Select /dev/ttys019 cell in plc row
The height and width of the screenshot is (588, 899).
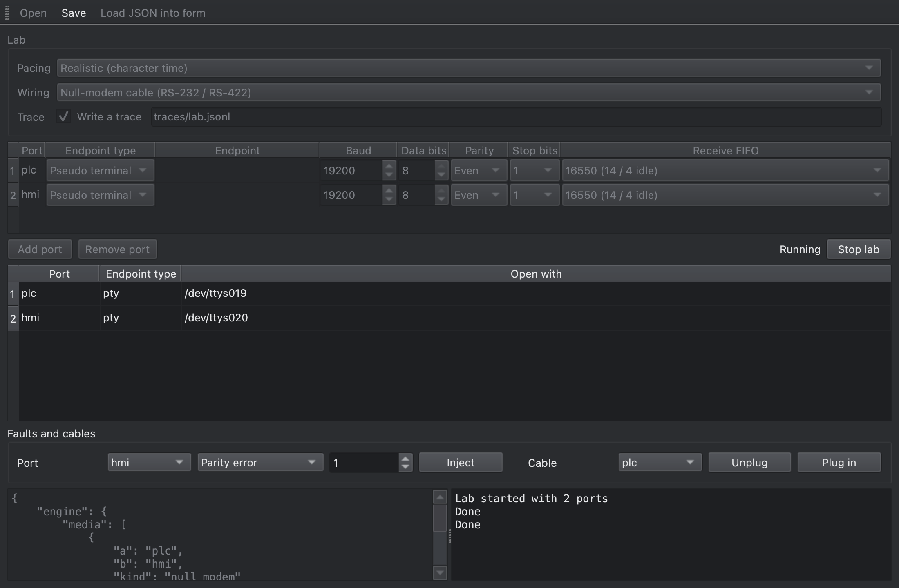[536, 293]
